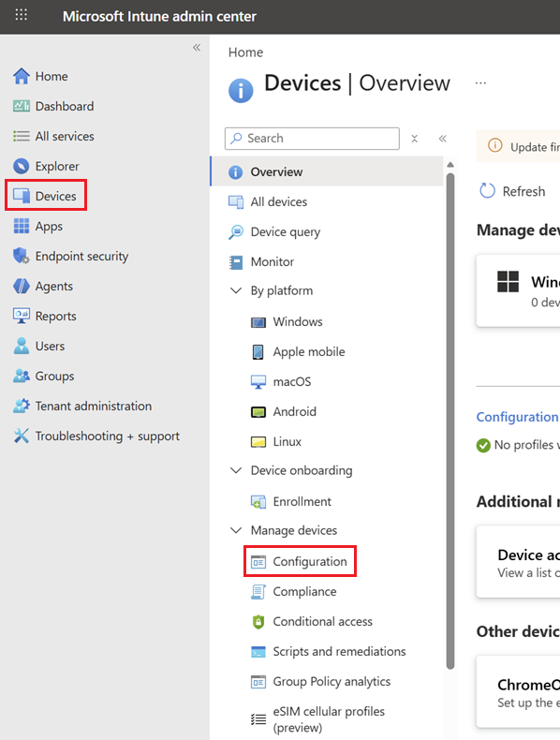Click the scroll up arrow of menu
The image size is (560, 740).
click(450, 164)
